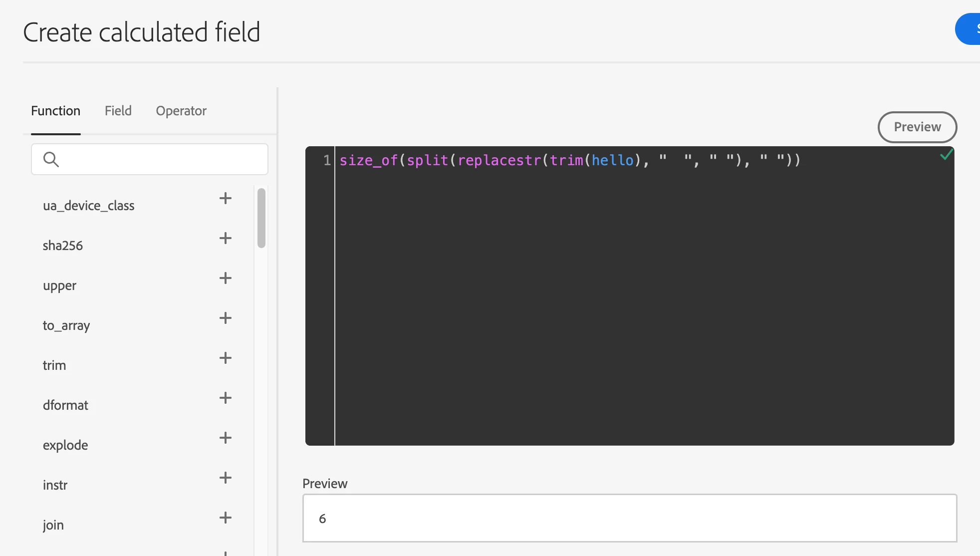Click plus icon for explode function
980x556 pixels.
(226, 438)
